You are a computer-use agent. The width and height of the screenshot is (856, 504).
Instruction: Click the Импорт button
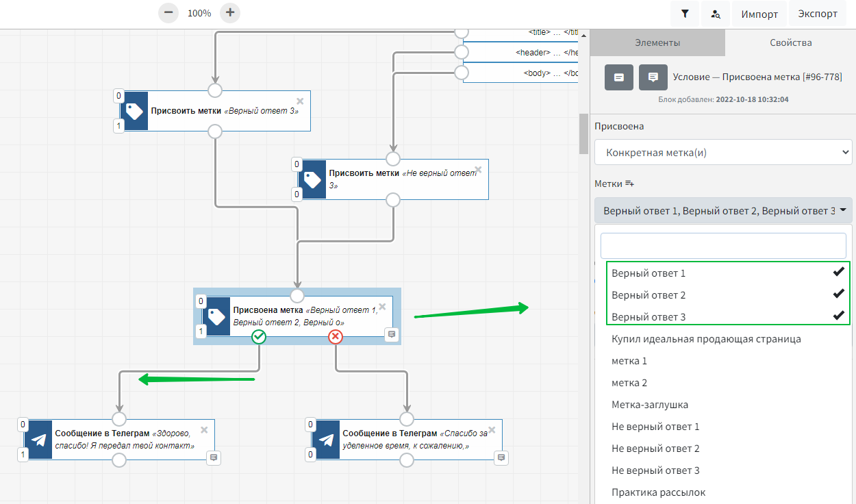[760, 14]
